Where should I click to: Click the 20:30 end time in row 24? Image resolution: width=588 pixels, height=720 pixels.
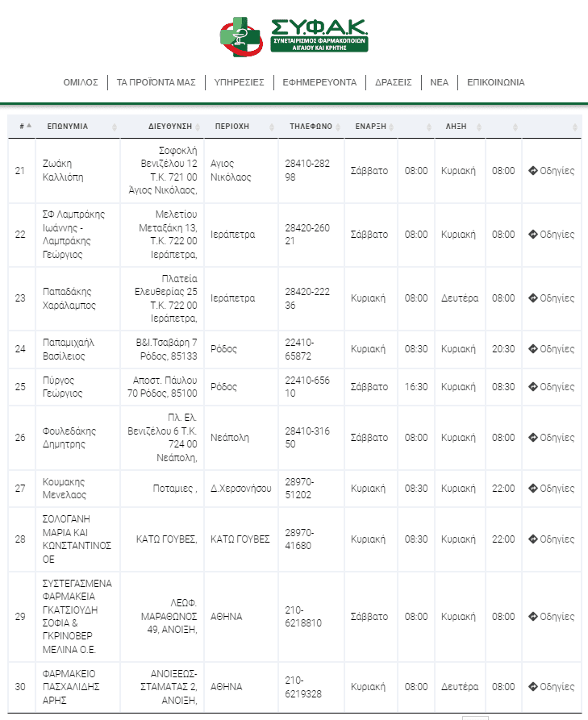pos(503,349)
